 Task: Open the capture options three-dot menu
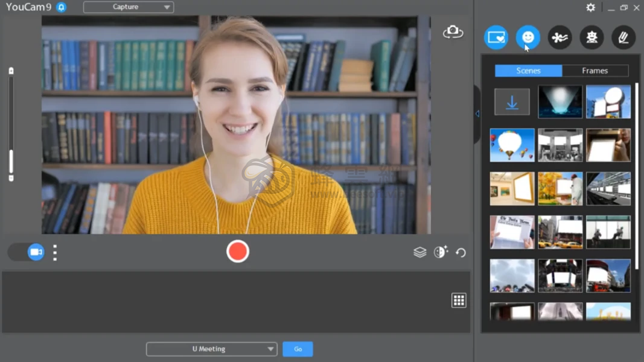tap(55, 253)
